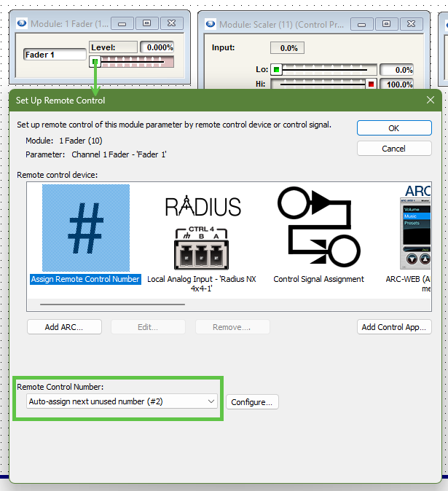Select the Control Signal Assignment icon
The width and height of the screenshot is (448, 491).
tap(318, 227)
